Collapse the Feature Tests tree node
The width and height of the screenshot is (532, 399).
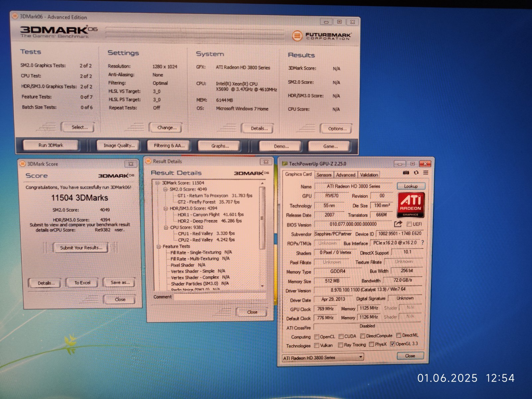159,246
